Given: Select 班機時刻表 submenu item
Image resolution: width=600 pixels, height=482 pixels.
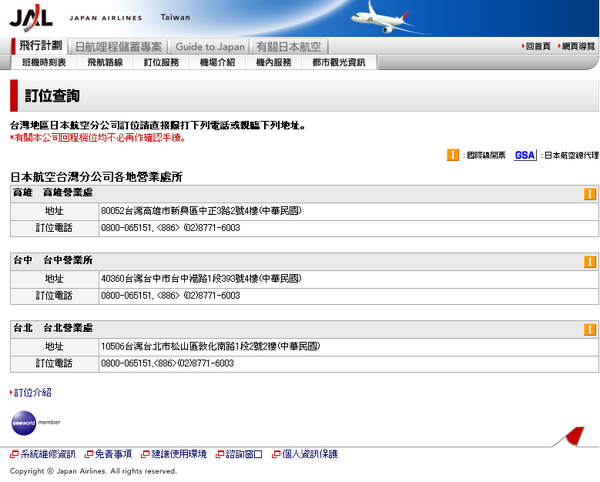Looking at the screenshot, I should pos(44,62).
